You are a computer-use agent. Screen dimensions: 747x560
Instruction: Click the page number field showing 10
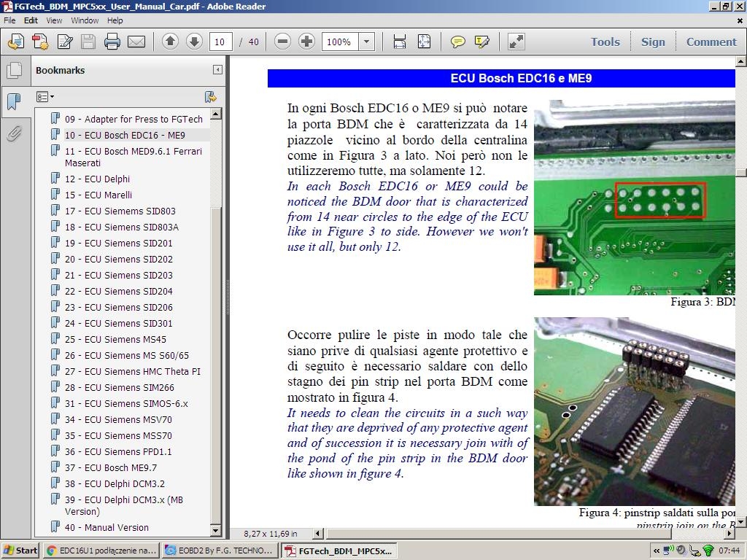coord(220,42)
